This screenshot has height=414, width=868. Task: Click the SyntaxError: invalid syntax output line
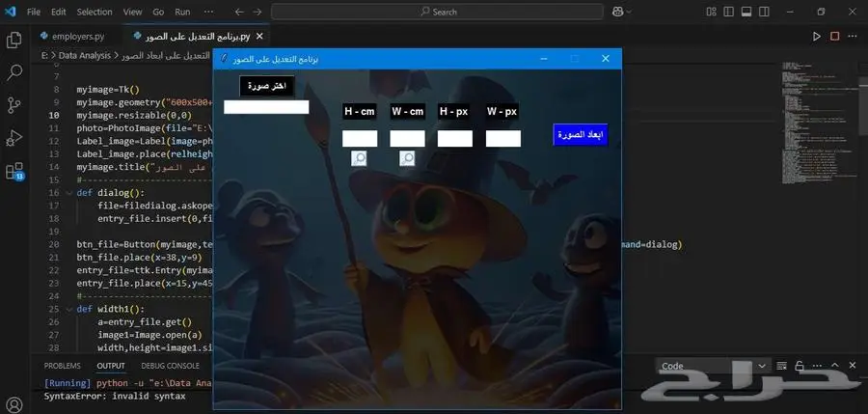click(115, 397)
